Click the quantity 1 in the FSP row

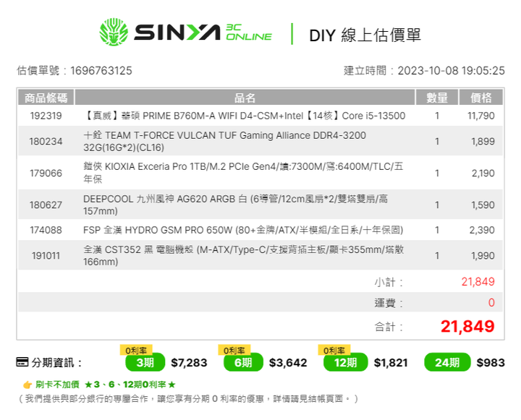click(x=437, y=230)
